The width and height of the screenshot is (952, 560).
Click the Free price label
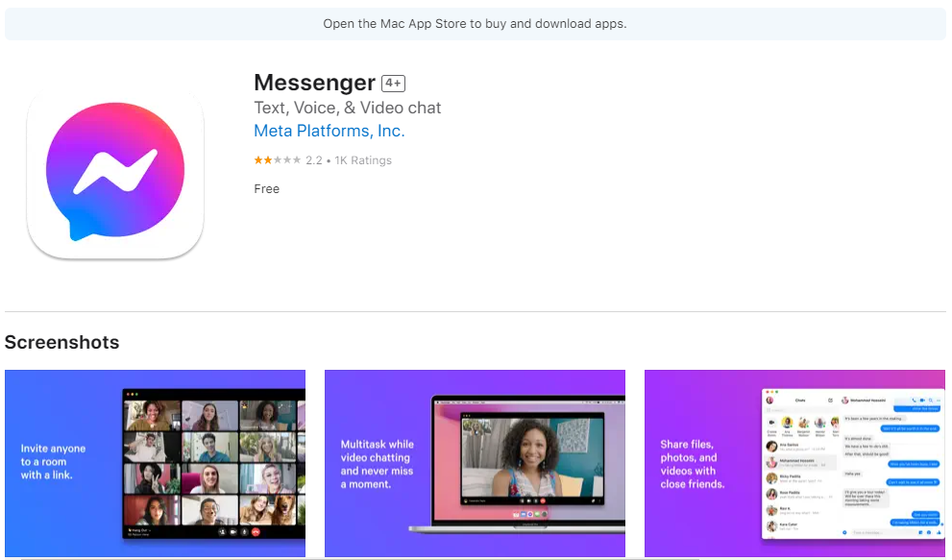coord(266,189)
